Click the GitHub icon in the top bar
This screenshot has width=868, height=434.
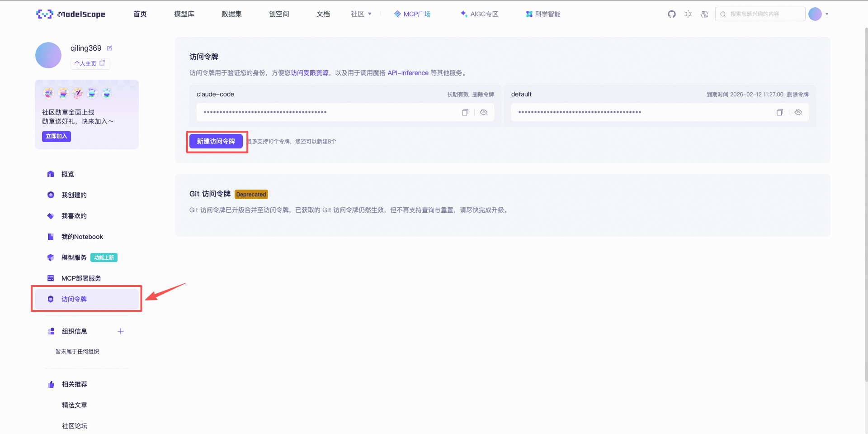[671, 14]
